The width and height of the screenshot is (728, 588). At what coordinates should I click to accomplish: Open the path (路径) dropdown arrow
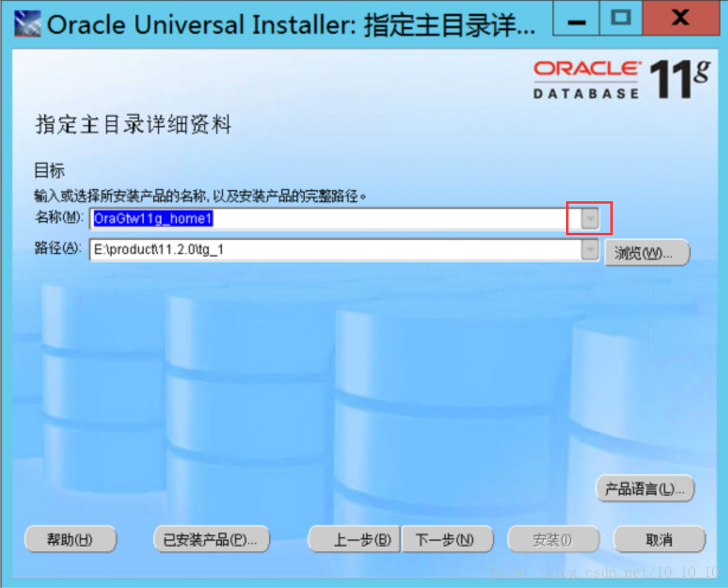click(590, 249)
